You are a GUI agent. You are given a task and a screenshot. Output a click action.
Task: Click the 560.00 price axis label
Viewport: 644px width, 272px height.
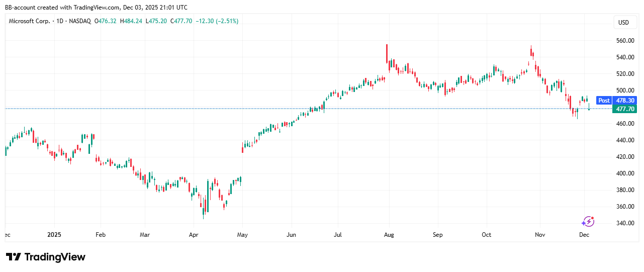click(x=624, y=41)
